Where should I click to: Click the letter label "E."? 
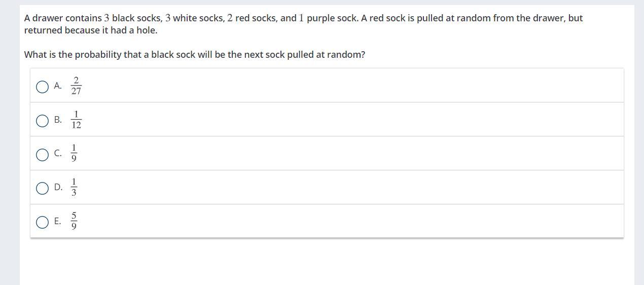coord(57,221)
